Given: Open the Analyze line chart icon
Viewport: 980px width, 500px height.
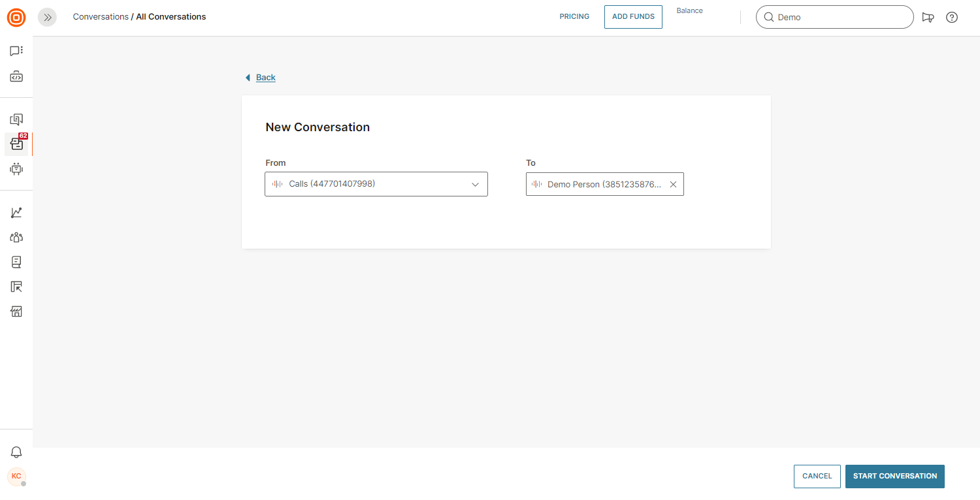Looking at the screenshot, I should pos(16,213).
